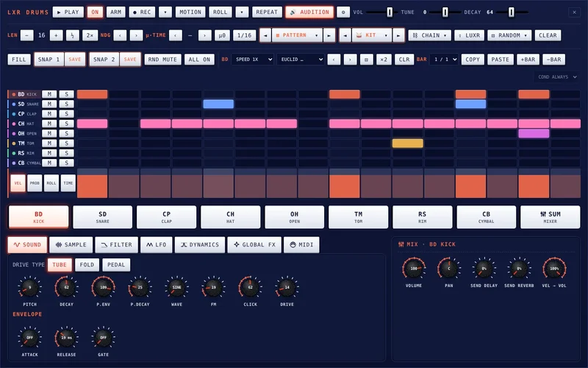Open the PATTERN dropdown
Viewport: 588px width, 368px height.
(x=297, y=35)
